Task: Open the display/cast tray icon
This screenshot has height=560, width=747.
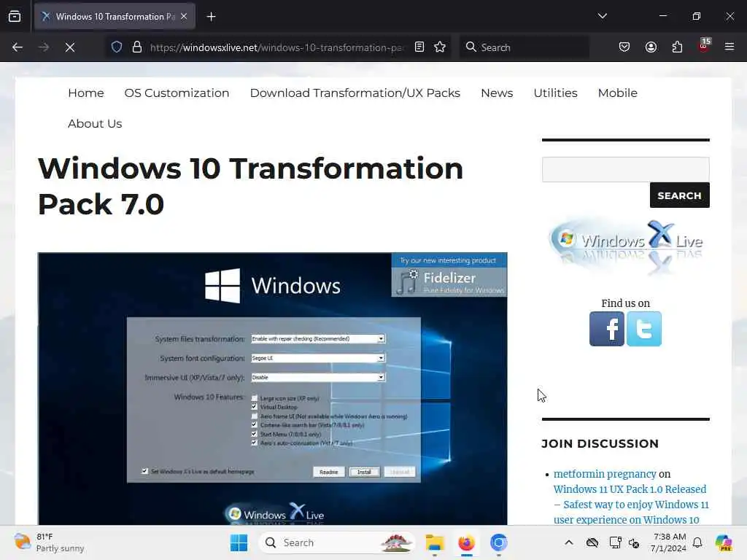Action: [x=615, y=542]
